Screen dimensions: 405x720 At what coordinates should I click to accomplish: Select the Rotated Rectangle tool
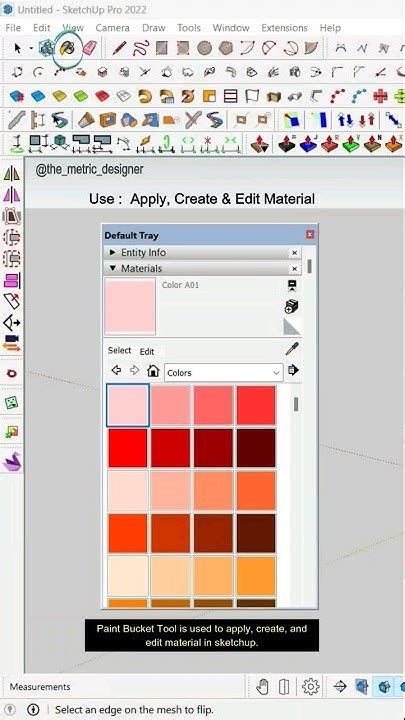tap(183, 48)
